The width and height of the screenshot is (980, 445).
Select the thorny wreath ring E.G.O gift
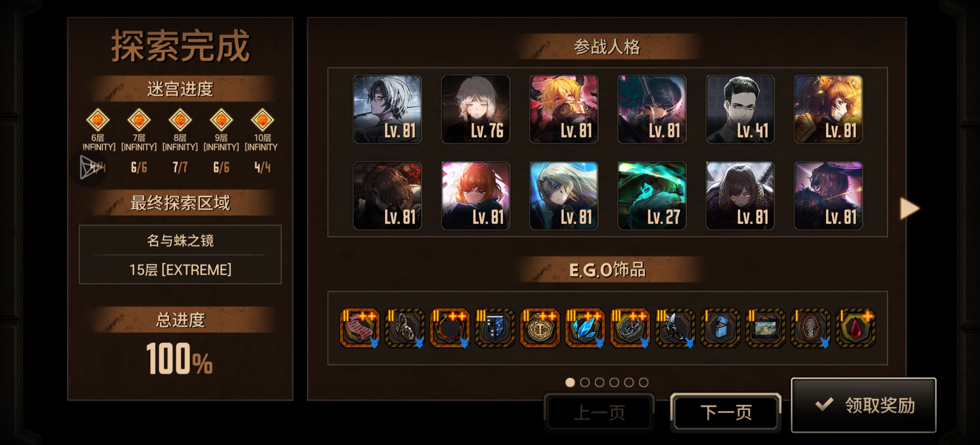point(450,328)
